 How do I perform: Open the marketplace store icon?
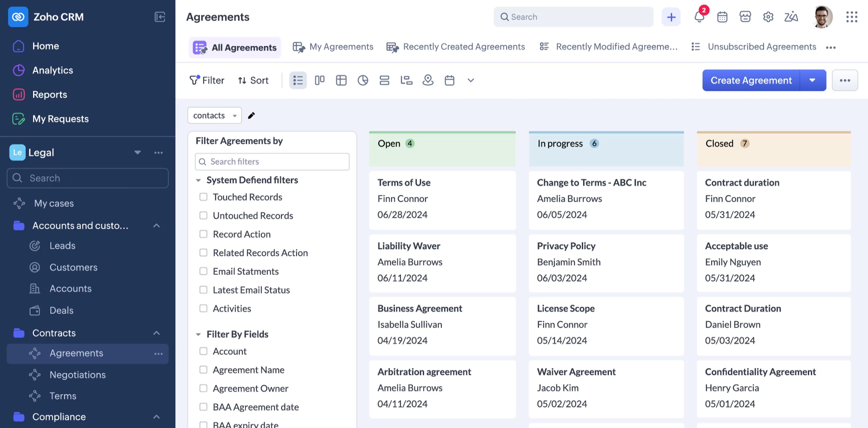coord(745,17)
